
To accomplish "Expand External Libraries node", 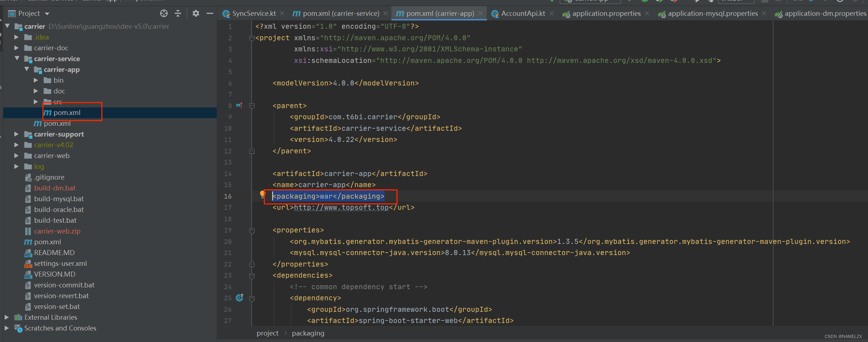I will [6, 317].
